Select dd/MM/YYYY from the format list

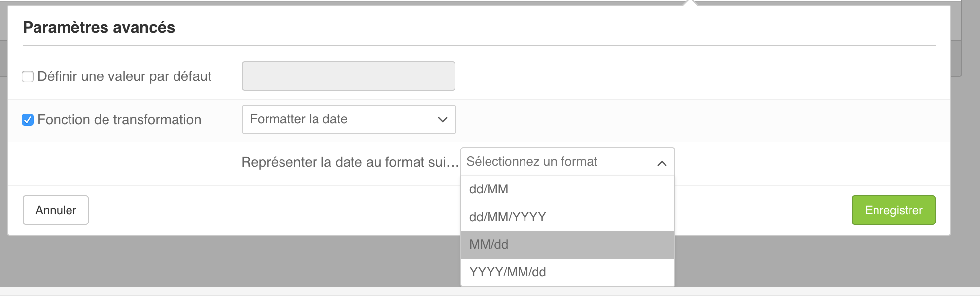(x=567, y=217)
